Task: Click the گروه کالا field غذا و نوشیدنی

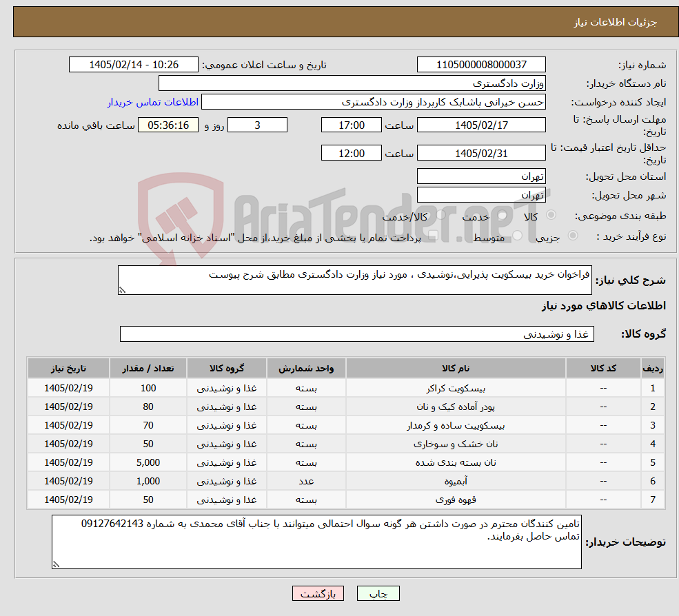Action: click(357, 333)
